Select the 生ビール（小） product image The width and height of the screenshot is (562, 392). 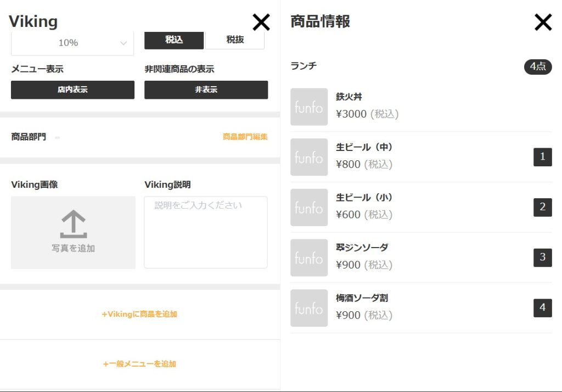click(x=309, y=208)
